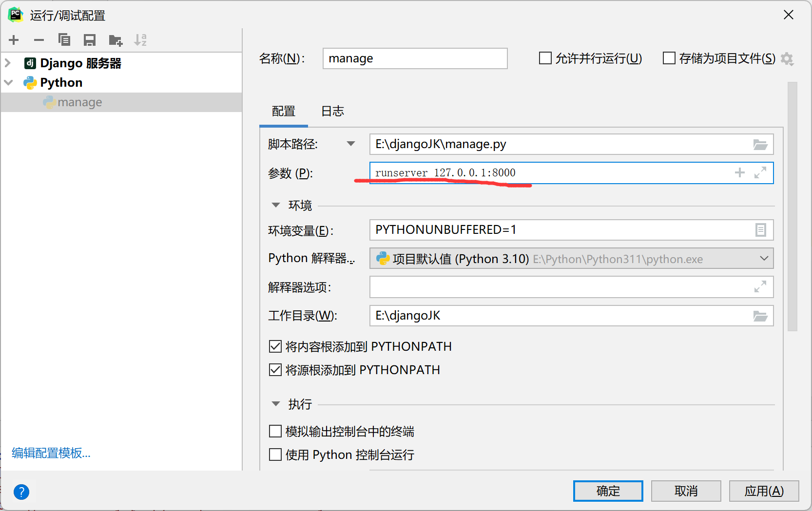Click the name field containing manage
The width and height of the screenshot is (812, 511).
pos(415,58)
